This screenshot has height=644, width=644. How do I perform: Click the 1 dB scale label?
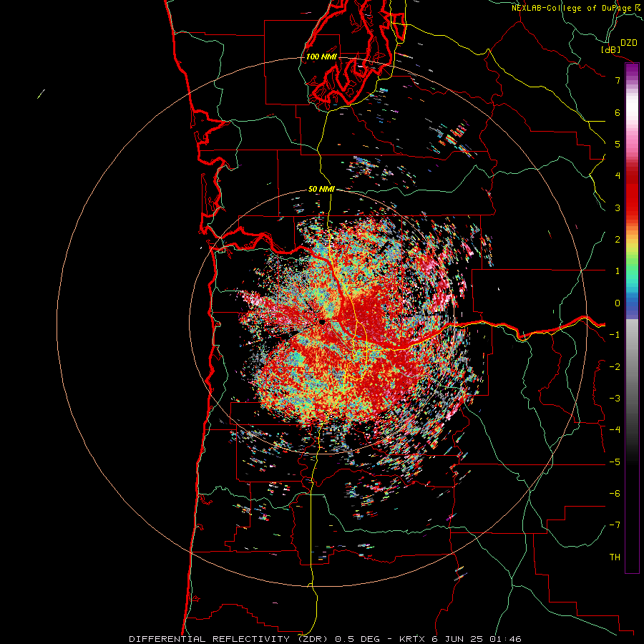[618, 271]
